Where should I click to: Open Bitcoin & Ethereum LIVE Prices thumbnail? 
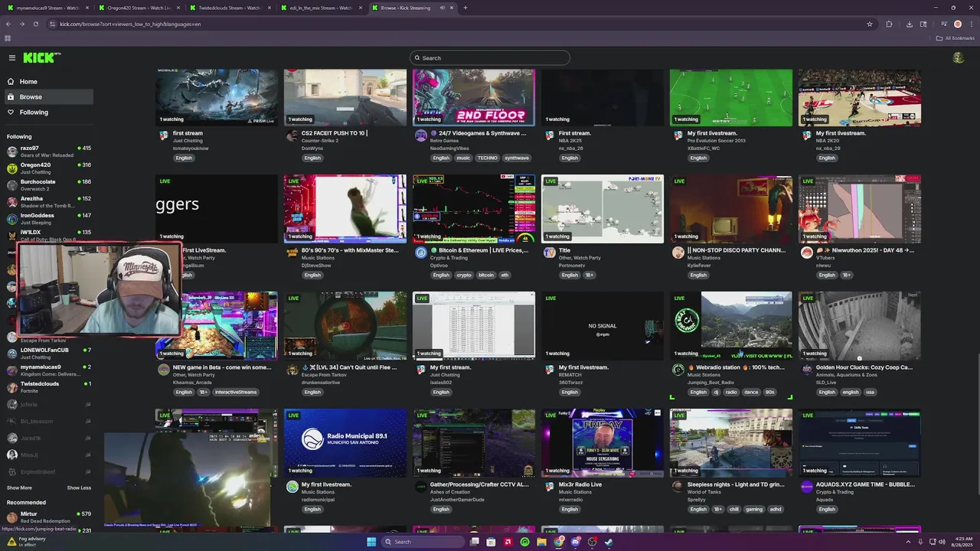click(474, 209)
